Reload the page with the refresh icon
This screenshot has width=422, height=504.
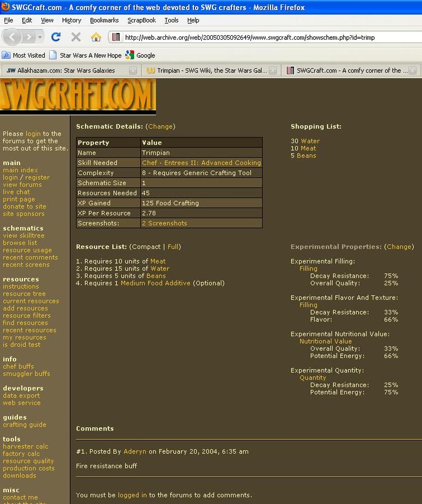55,37
